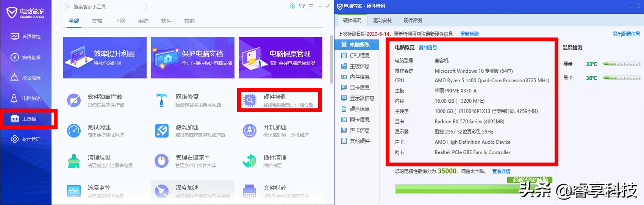Screen dimensions: 644x205
Task: Click the 测试网速 speedometer icon
Action: 74,131
